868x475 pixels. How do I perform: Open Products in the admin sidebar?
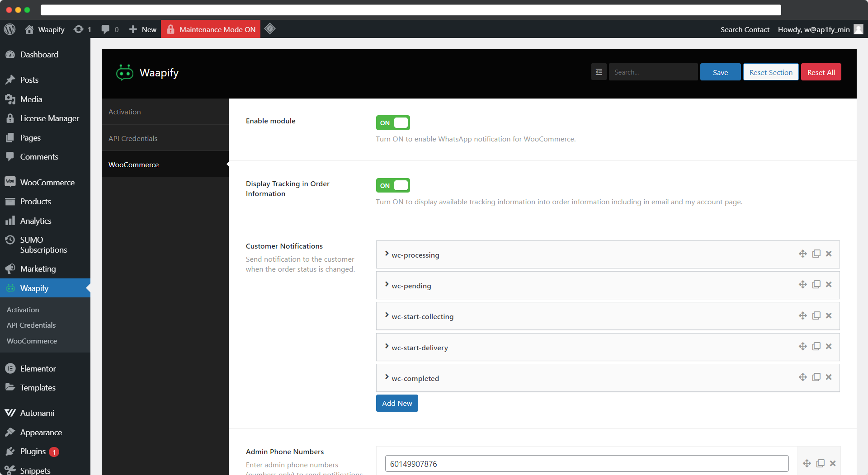(x=45, y=202)
